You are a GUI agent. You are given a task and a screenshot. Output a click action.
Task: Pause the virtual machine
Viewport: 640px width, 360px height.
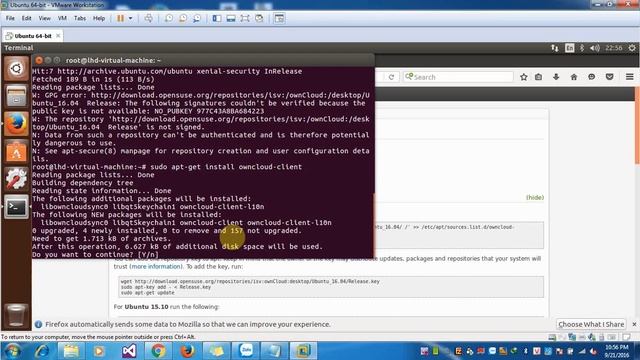click(x=120, y=18)
